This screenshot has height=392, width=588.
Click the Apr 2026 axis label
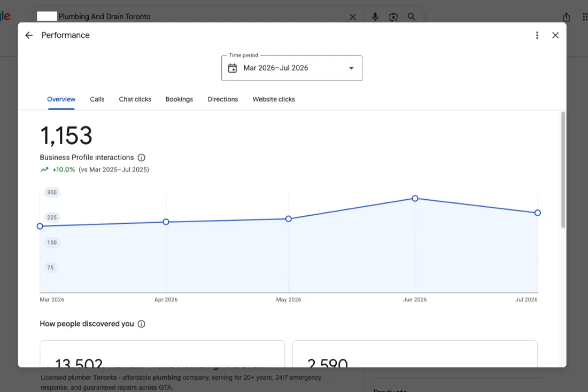pos(166,300)
